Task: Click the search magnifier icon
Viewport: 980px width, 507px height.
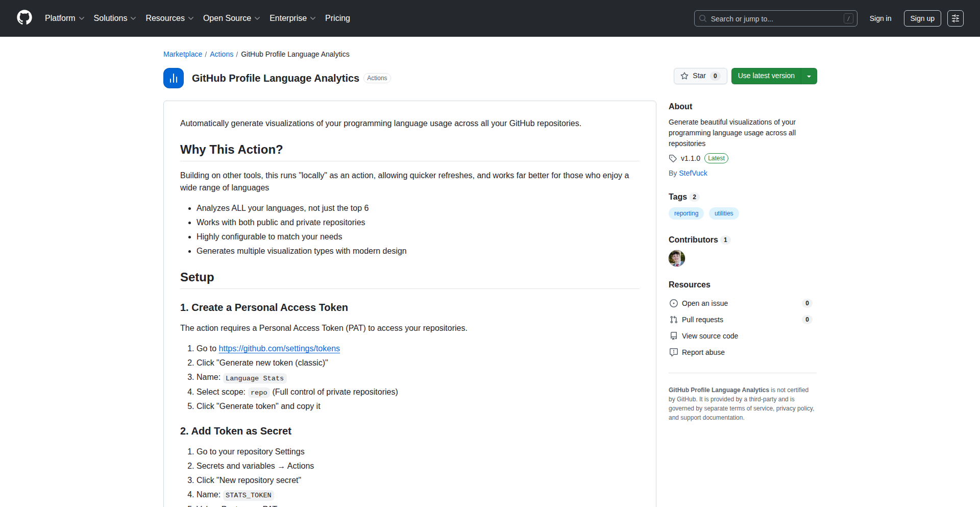Action: [703, 18]
